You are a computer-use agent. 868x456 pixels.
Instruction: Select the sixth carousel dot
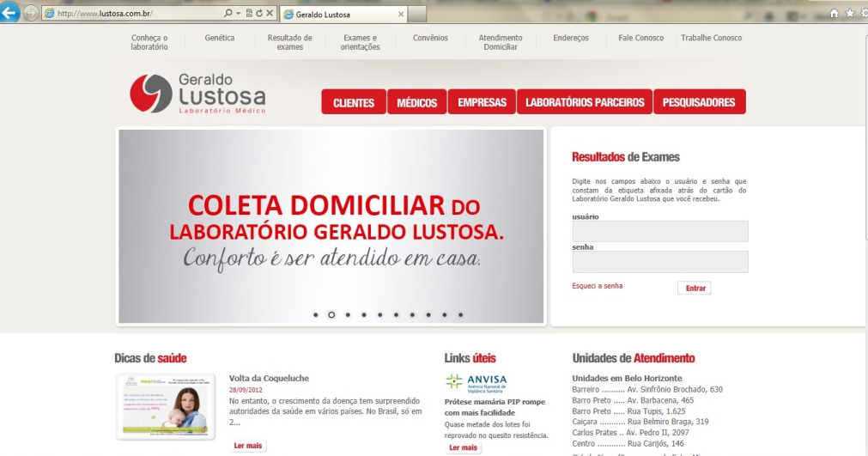396,315
